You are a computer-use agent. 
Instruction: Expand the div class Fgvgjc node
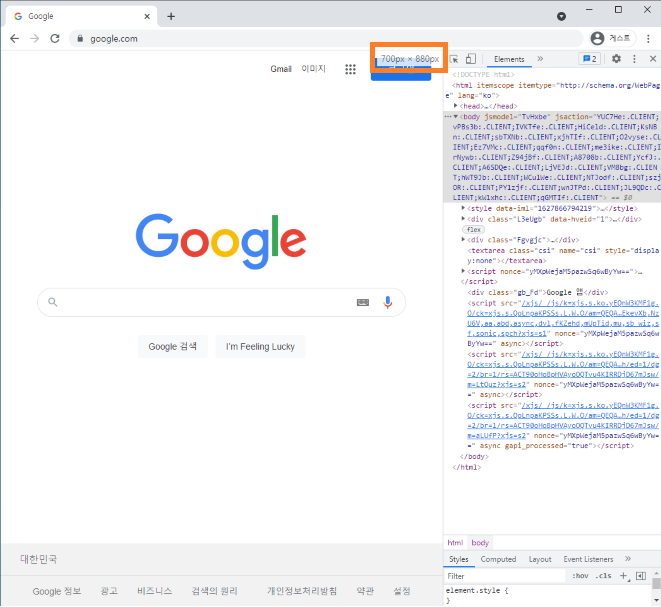[463, 239]
